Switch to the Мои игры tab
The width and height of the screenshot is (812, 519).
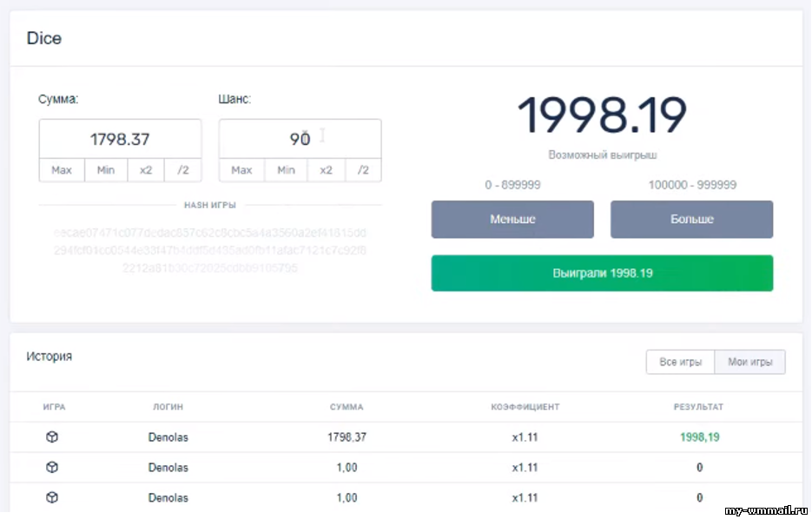click(749, 362)
